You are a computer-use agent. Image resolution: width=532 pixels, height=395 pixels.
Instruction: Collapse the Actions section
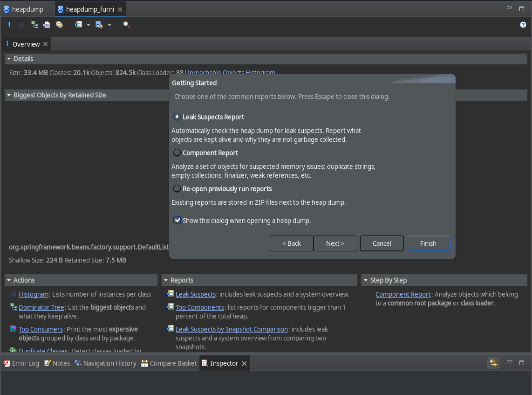click(9, 280)
